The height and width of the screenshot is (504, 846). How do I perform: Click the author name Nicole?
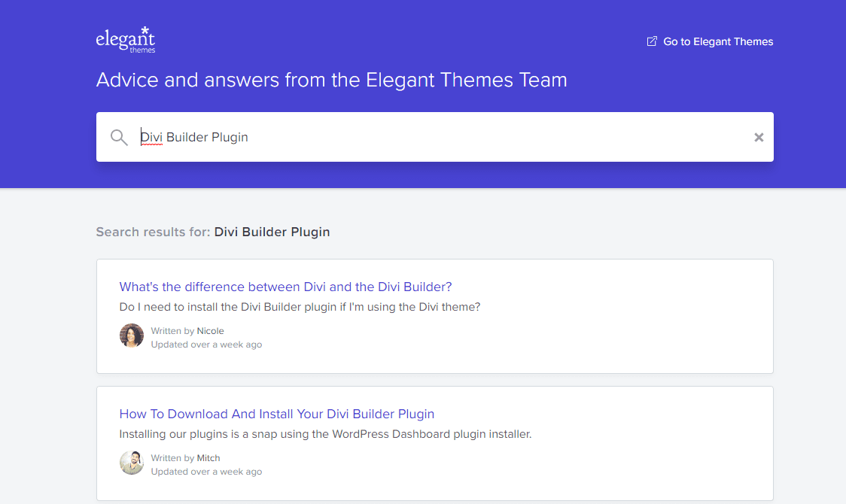[210, 330]
